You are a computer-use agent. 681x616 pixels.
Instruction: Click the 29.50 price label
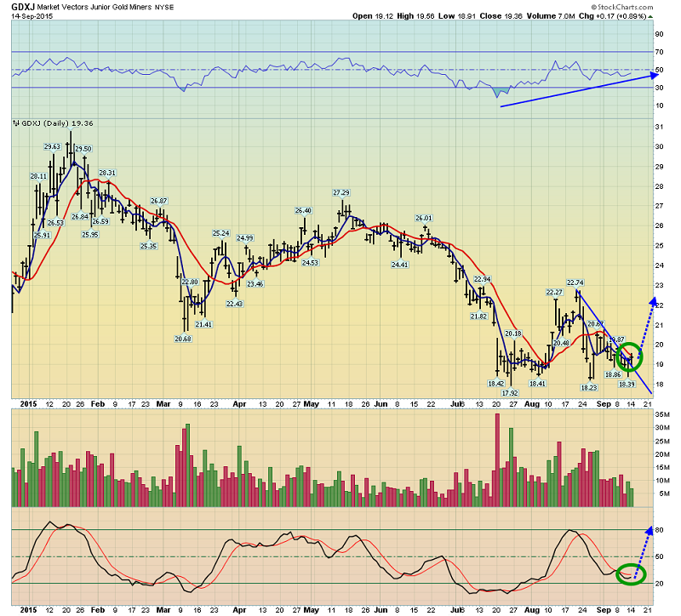tap(83, 149)
